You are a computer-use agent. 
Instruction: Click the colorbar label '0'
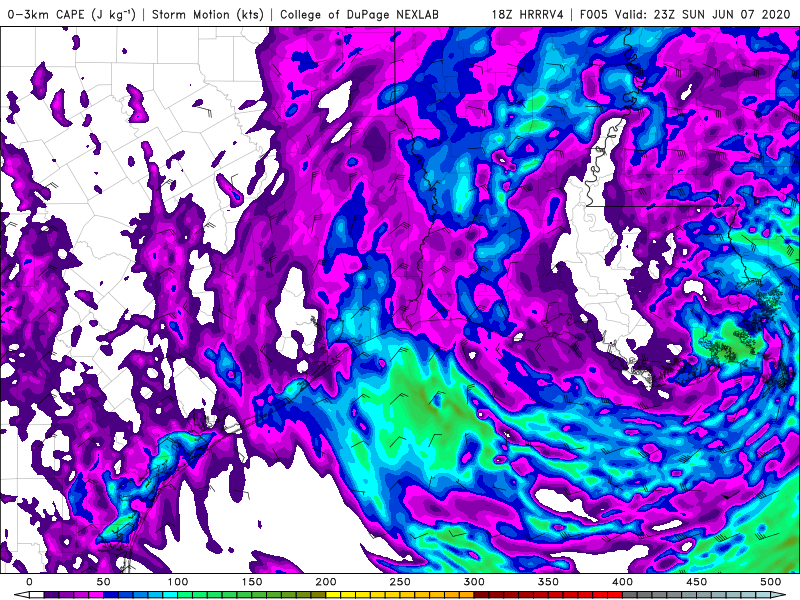coord(29,582)
